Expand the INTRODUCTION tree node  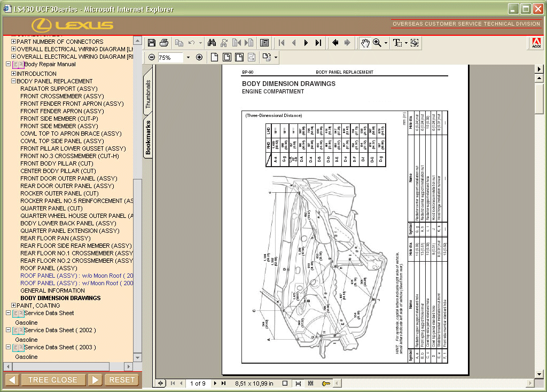click(x=13, y=74)
